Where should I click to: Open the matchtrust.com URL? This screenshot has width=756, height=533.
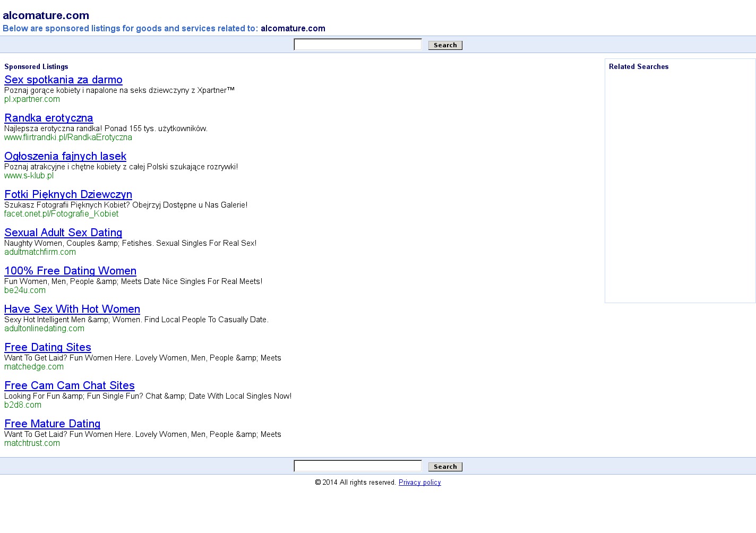pyautogui.click(x=32, y=443)
